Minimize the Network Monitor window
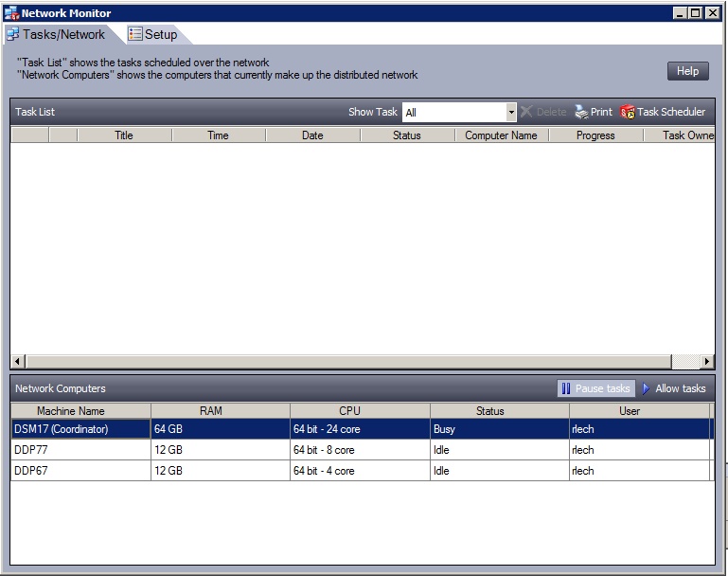This screenshot has width=728, height=576. coord(680,13)
